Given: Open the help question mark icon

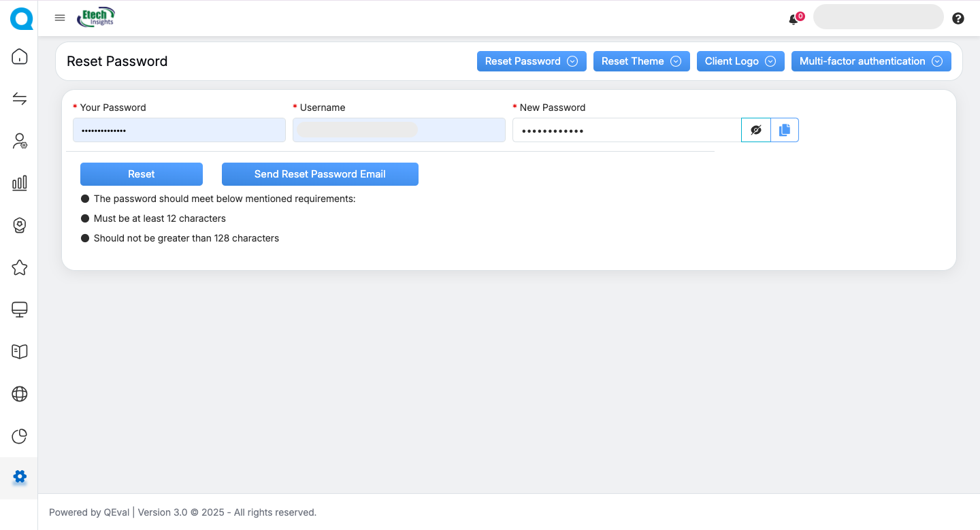Looking at the screenshot, I should tap(958, 18).
